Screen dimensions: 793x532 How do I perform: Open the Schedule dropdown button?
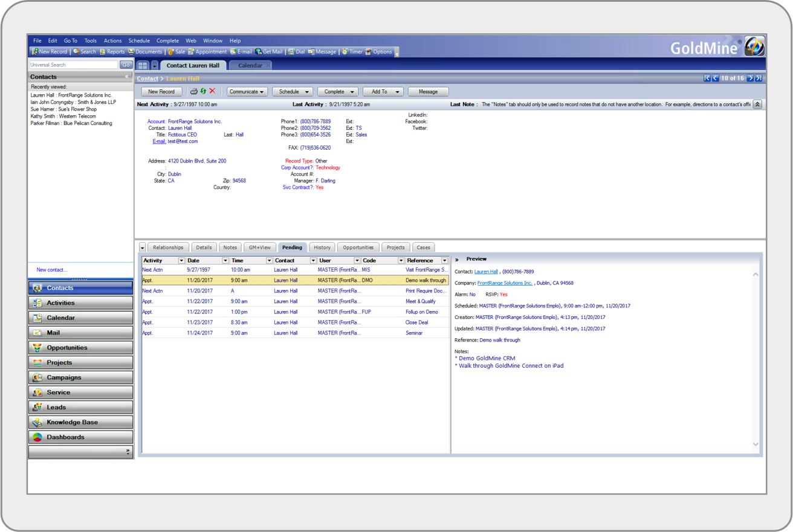(293, 92)
